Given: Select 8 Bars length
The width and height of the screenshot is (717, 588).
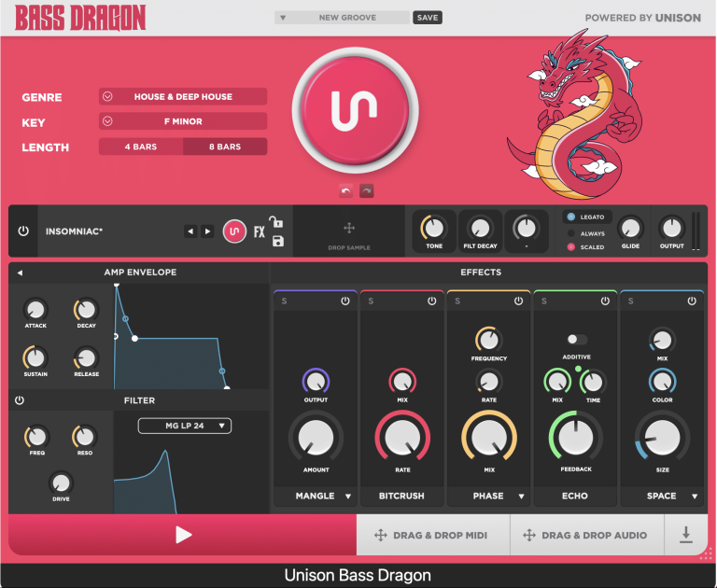Looking at the screenshot, I should 225,147.
